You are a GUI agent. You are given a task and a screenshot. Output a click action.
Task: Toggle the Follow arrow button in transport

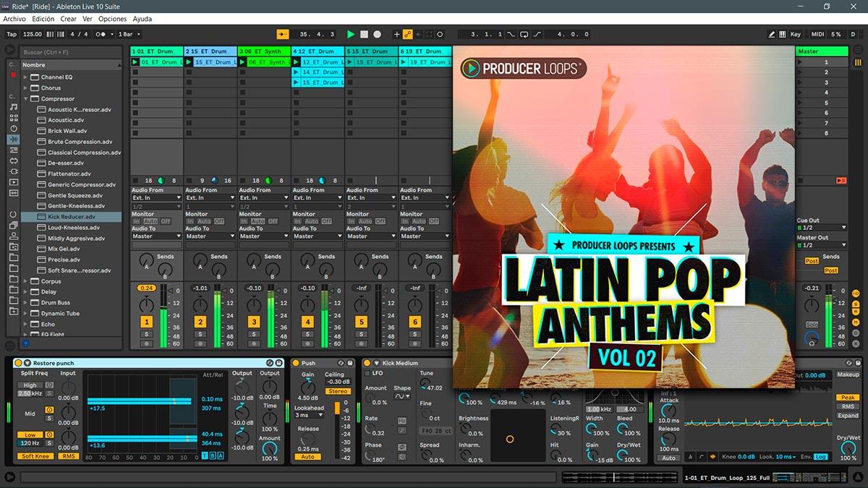(x=282, y=34)
